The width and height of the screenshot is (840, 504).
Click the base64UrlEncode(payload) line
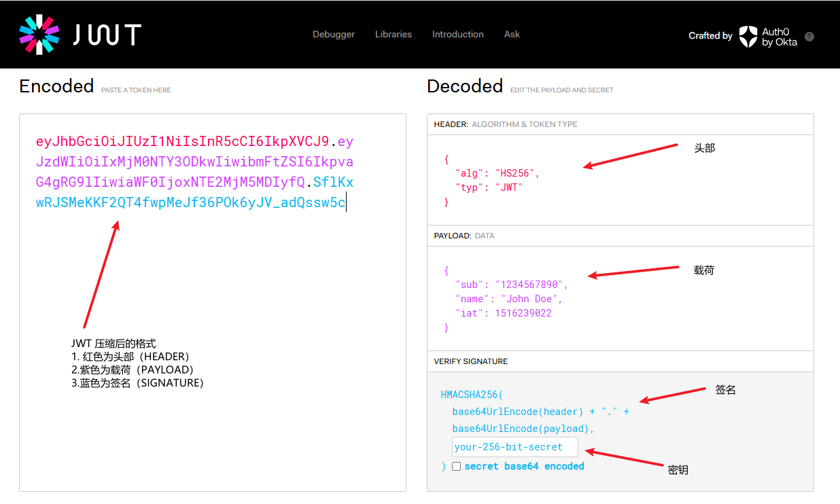523,429
